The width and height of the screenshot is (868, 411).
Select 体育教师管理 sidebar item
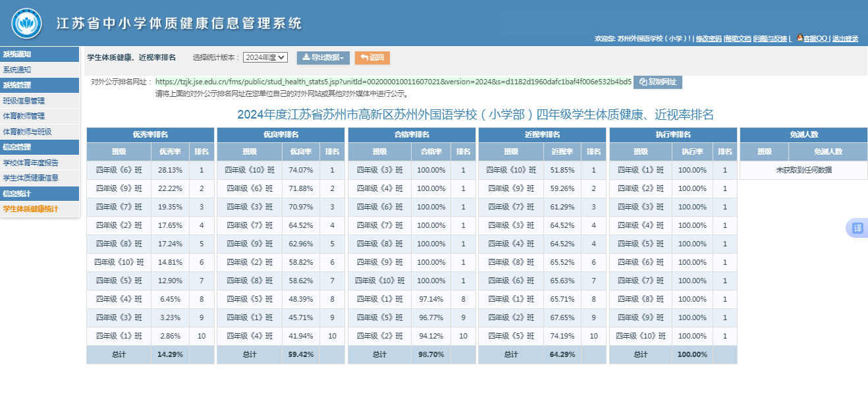[x=24, y=116]
